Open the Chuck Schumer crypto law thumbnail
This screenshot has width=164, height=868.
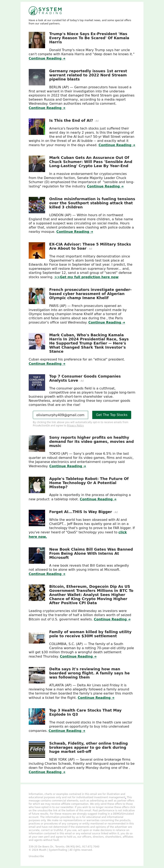(x=37, y=164)
